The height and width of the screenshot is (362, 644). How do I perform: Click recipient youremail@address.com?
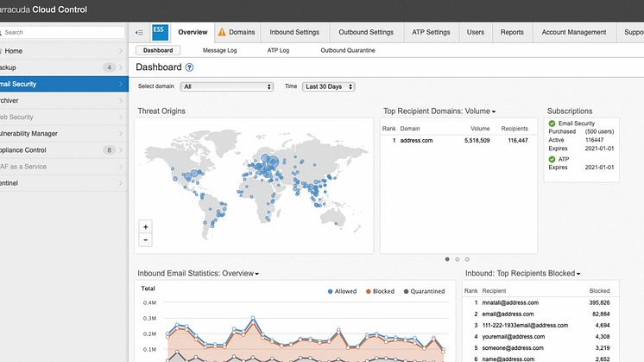[x=514, y=337]
